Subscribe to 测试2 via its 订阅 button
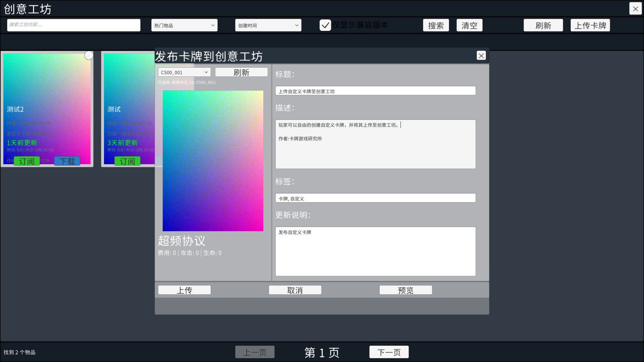Image resolution: width=644 pixels, height=362 pixels. pos(27,161)
